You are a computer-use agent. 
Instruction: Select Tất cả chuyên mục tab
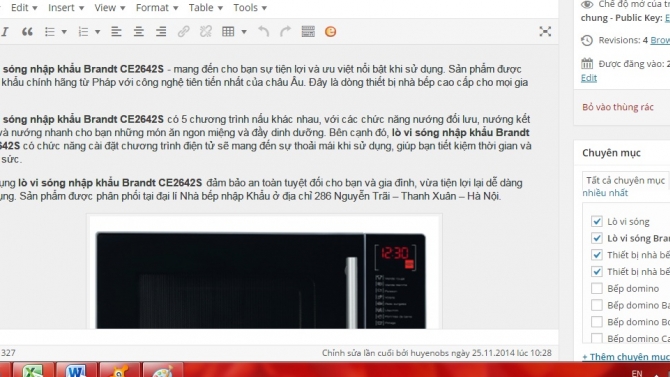pyautogui.click(x=625, y=180)
